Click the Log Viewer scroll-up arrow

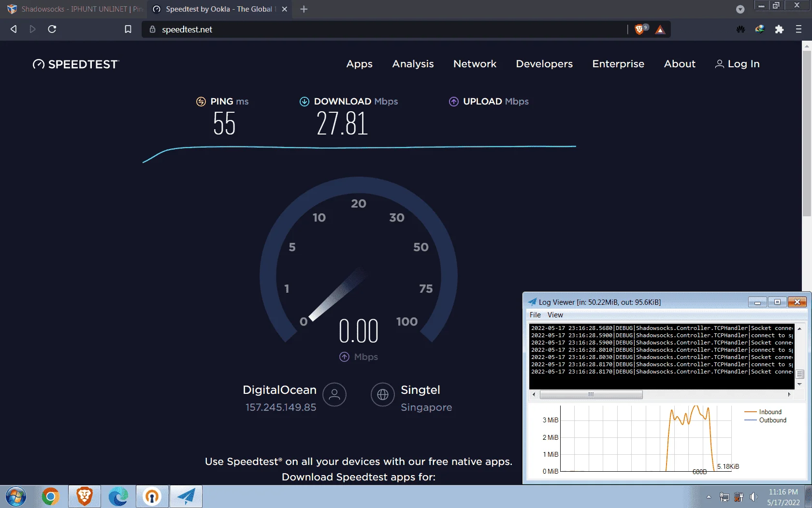799,329
